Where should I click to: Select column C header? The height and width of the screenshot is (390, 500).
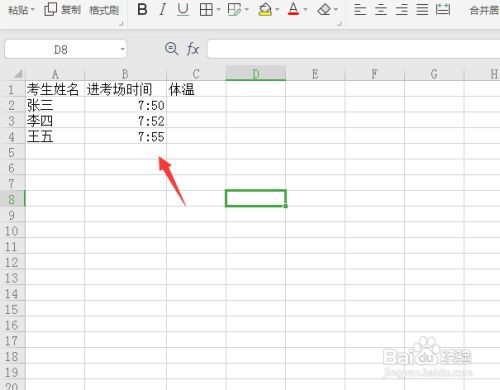point(196,74)
